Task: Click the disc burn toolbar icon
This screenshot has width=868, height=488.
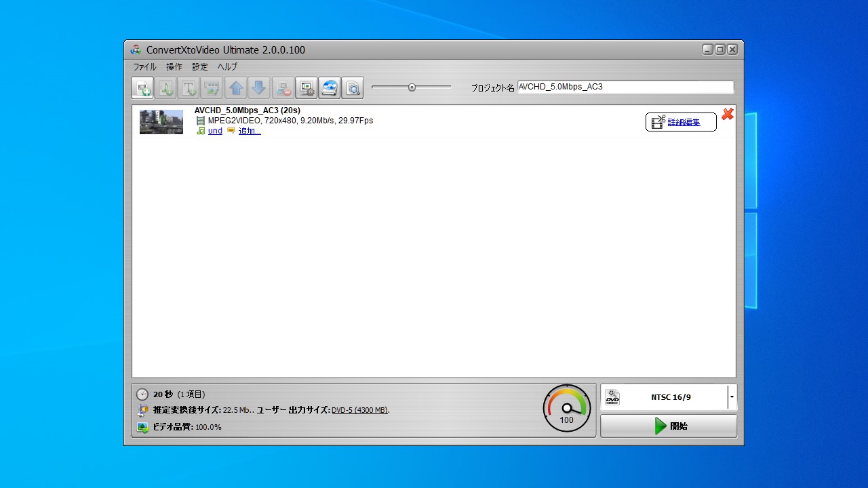Action: click(x=330, y=88)
